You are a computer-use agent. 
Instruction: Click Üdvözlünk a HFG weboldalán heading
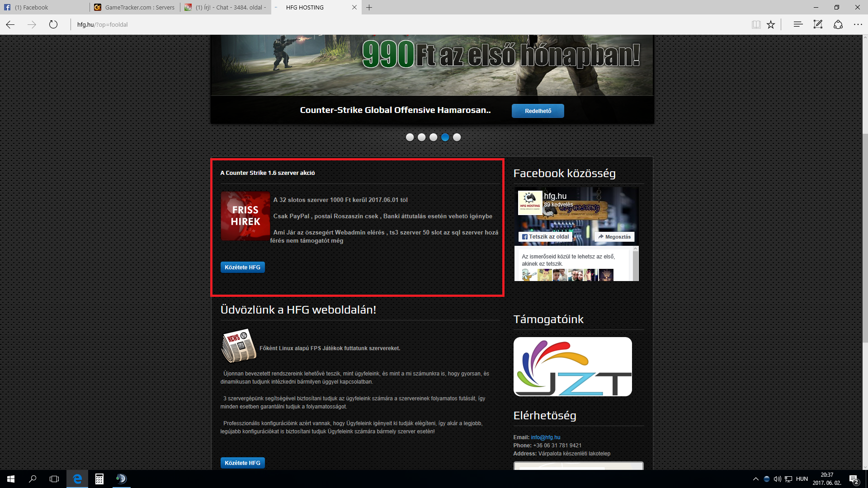click(298, 310)
